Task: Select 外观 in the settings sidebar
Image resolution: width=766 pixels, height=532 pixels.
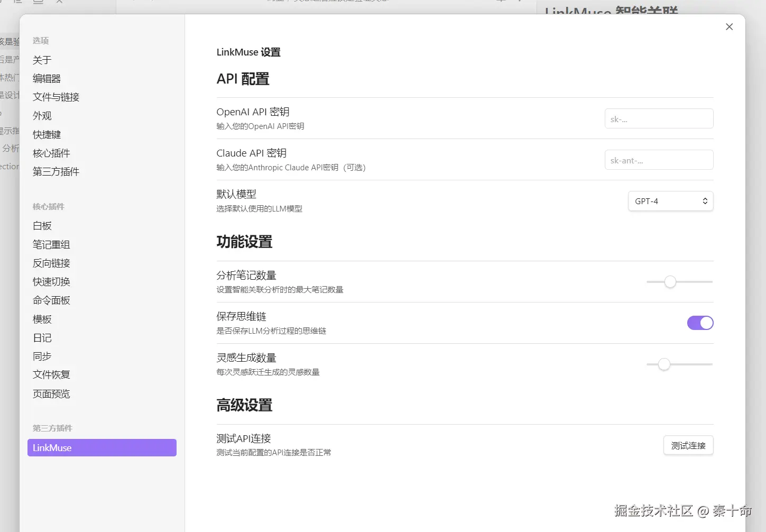Action: click(42, 115)
